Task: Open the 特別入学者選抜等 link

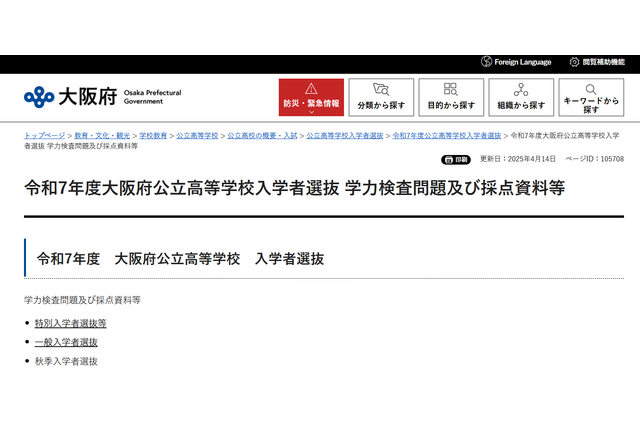Action: coord(71,323)
